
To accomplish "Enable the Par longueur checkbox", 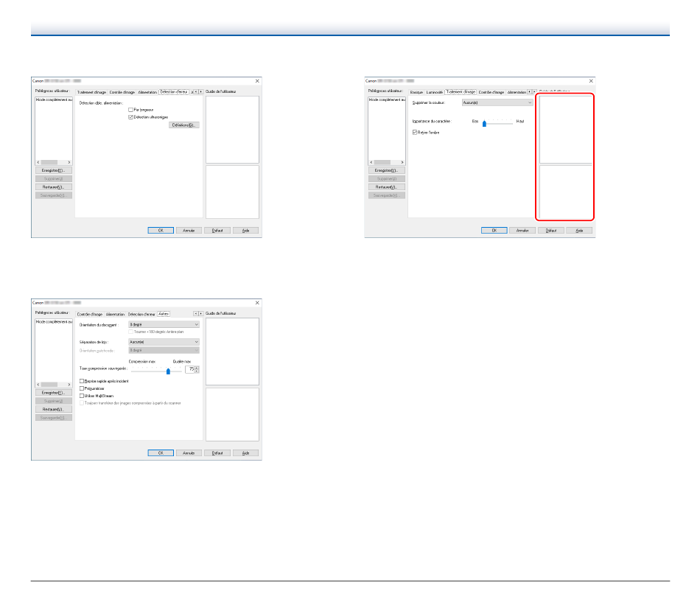I will (130, 110).
